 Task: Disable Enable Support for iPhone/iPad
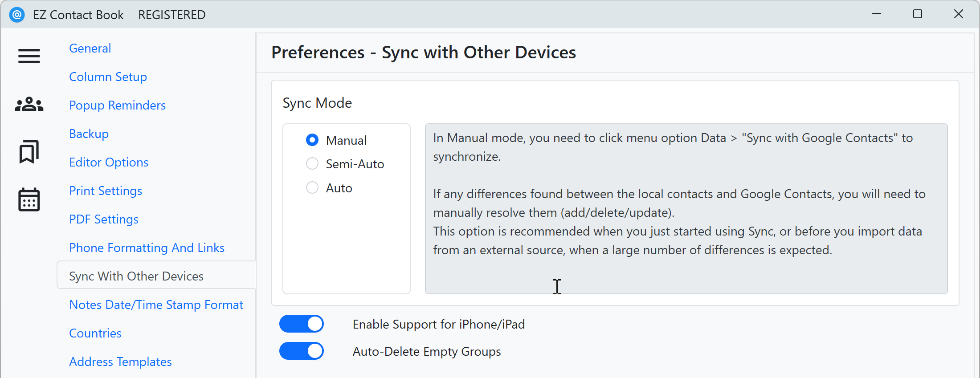click(x=302, y=324)
